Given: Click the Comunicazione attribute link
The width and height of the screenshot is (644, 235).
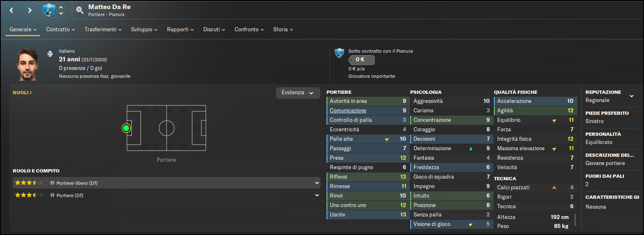Looking at the screenshot, I should [348, 110].
